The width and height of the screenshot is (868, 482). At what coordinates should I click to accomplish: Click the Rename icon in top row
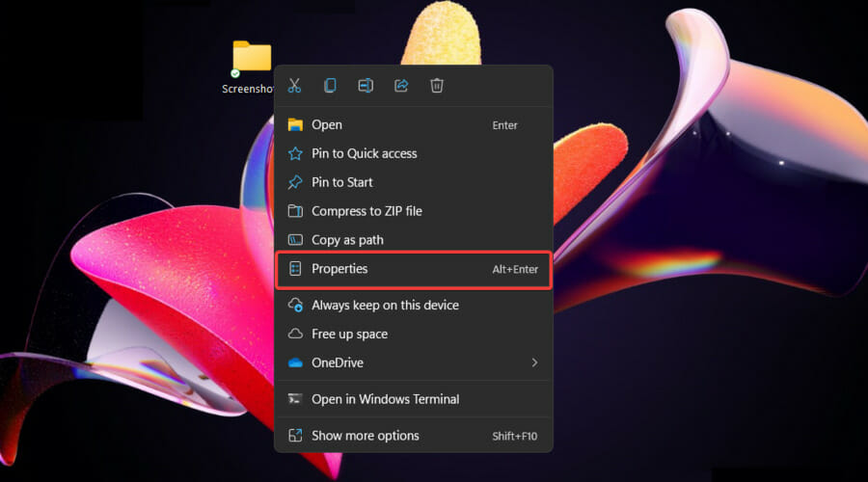coord(366,86)
